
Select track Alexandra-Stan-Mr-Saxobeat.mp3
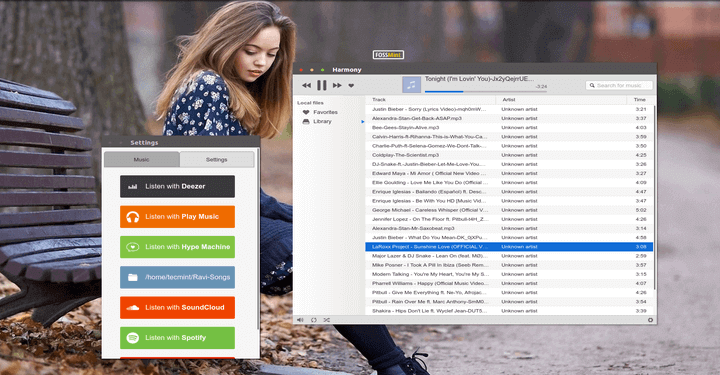coord(509,229)
